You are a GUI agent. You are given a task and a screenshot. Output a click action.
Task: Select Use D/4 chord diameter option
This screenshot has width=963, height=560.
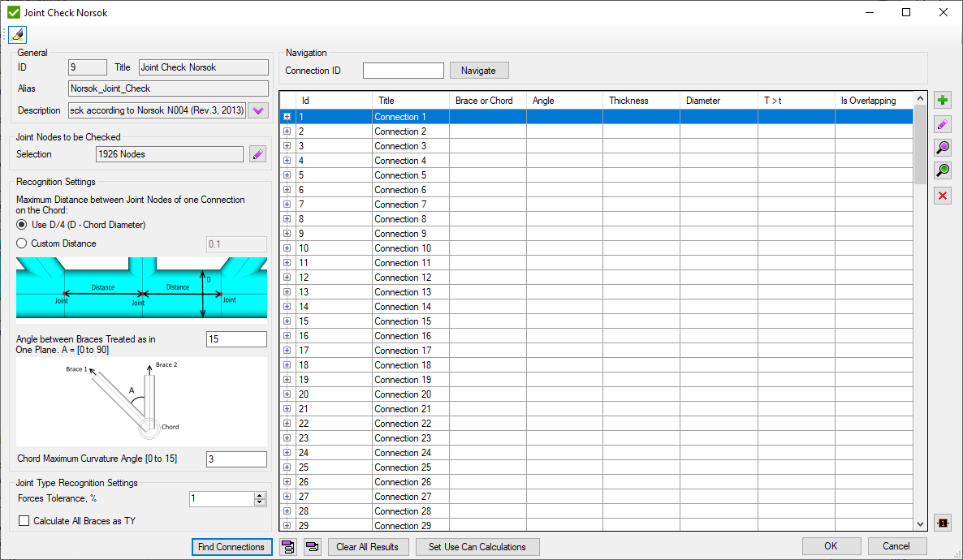coord(23,225)
